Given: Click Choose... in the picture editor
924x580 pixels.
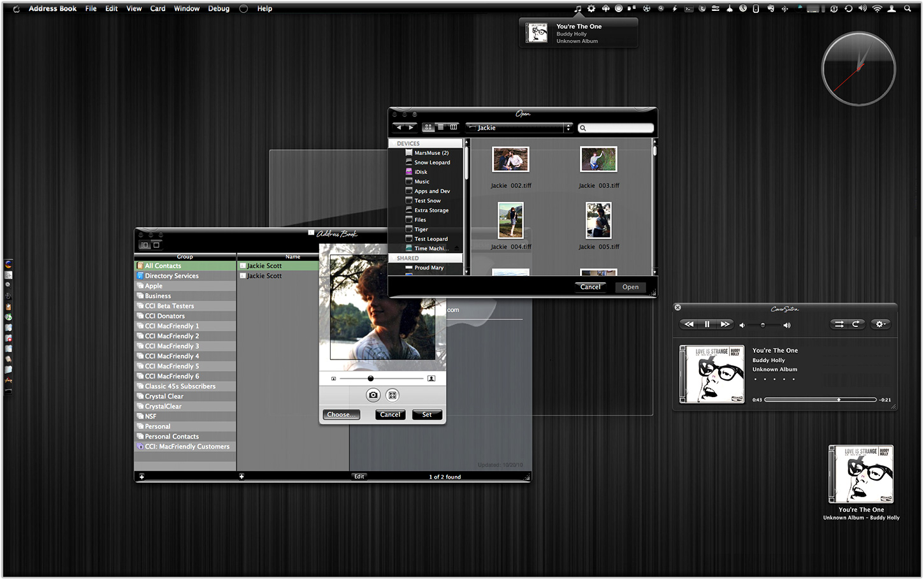Looking at the screenshot, I should coord(342,414).
